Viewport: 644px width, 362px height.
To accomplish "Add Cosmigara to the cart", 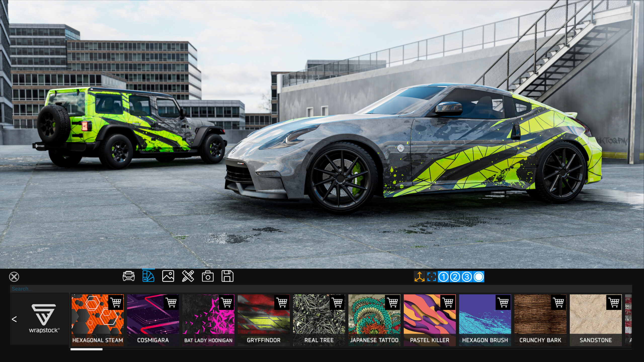I will [x=171, y=302].
